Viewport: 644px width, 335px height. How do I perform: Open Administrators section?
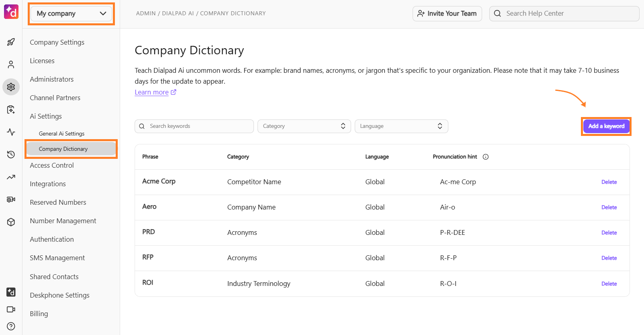[52, 79]
